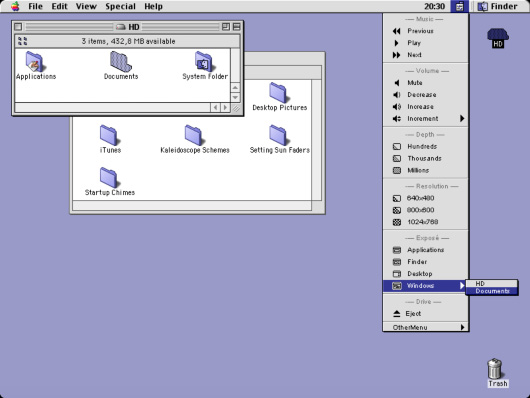This screenshot has height=398, width=530.
Task: Choose Increase volume
Action: coord(426,107)
